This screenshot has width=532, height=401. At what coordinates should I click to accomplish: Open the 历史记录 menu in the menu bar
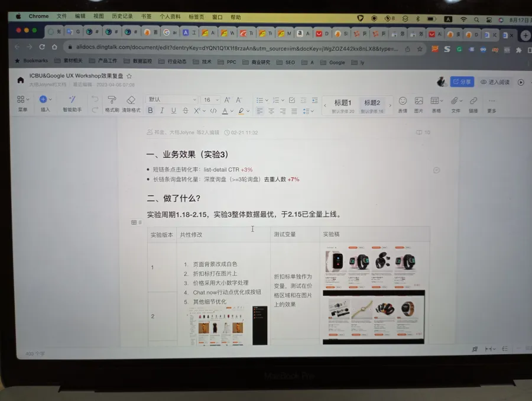(x=122, y=17)
